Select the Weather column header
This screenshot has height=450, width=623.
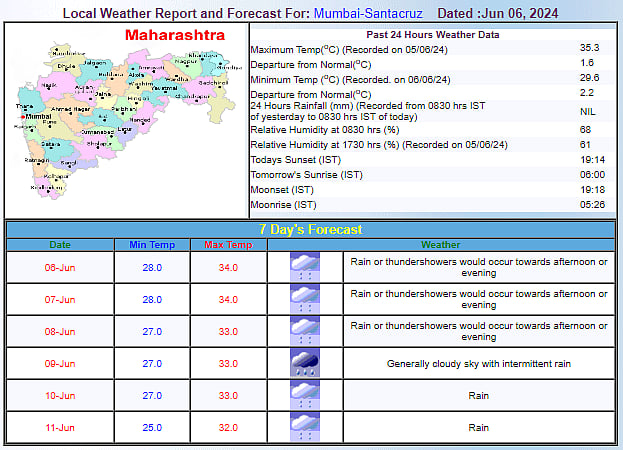[x=440, y=245]
